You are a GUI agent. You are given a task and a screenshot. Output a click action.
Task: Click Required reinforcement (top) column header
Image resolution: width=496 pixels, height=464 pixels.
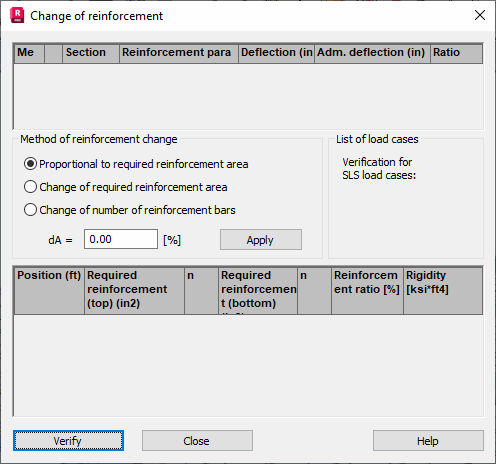134,290
